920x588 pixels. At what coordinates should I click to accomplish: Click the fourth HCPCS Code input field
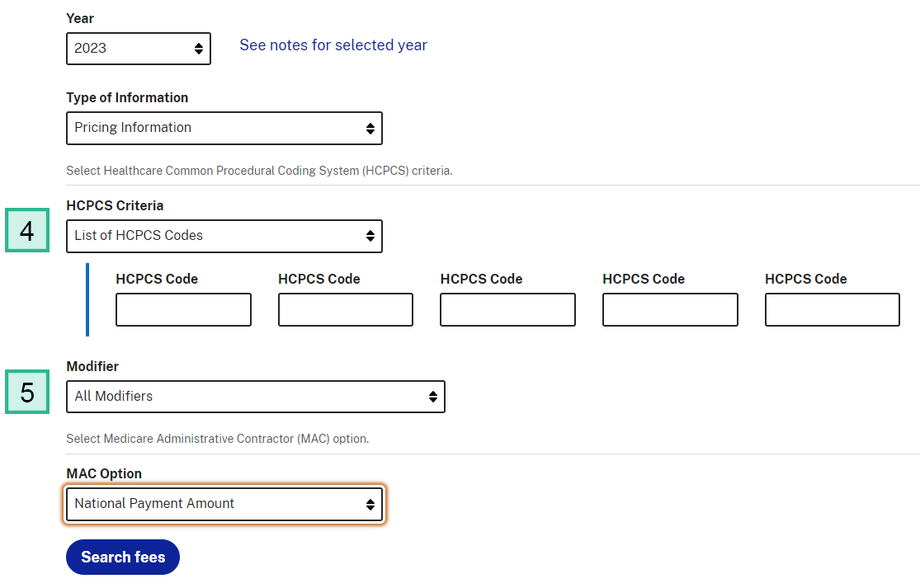[x=669, y=309]
